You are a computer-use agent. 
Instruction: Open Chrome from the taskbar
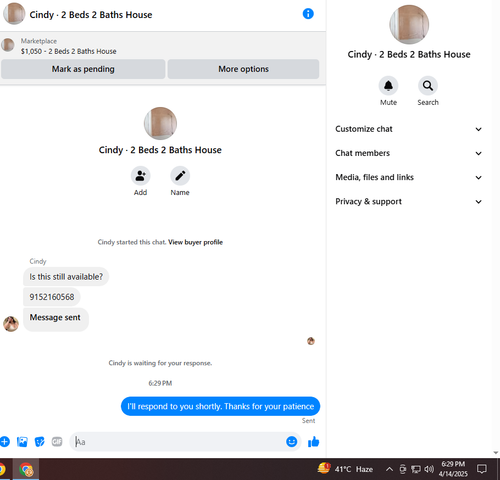click(26, 469)
